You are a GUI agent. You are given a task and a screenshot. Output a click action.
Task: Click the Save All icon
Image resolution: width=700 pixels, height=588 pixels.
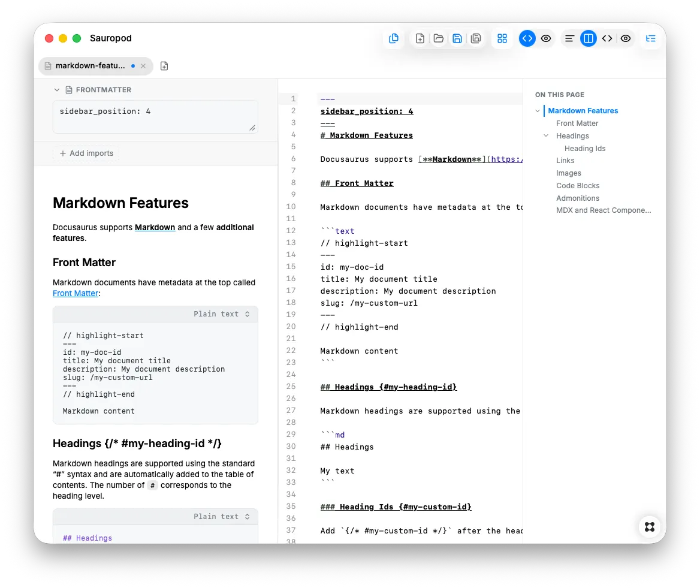476,38
